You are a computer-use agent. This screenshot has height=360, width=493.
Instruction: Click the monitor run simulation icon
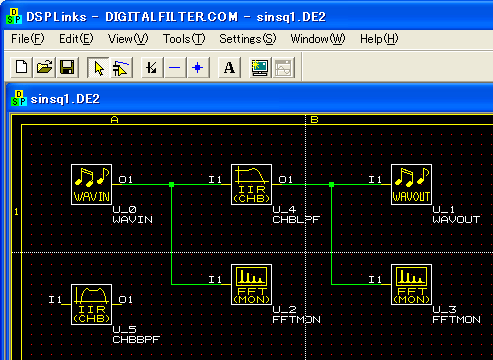pos(260,68)
